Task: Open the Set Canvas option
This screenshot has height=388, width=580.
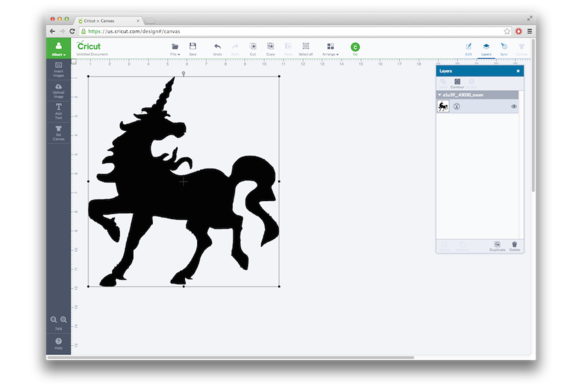Action: (58, 133)
